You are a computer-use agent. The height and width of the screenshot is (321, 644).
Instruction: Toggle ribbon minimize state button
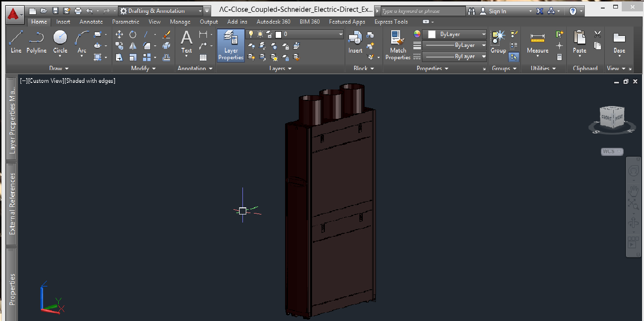[426, 22]
